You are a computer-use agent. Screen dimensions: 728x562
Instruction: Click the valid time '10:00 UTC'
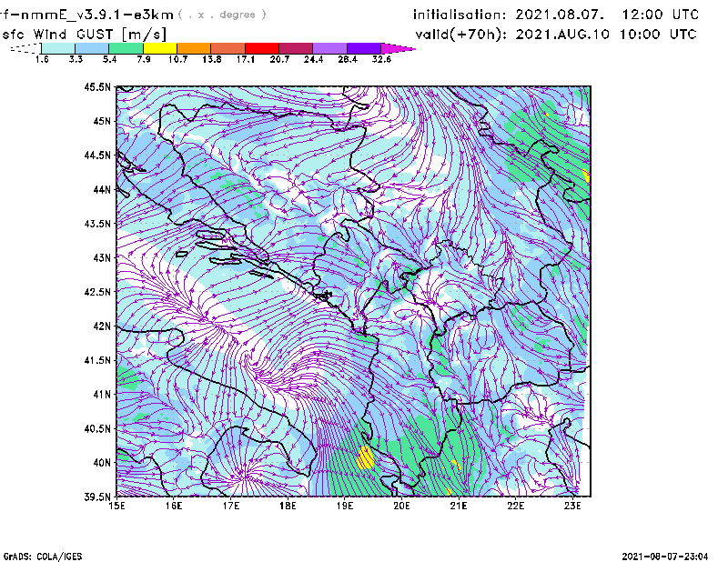pos(658,35)
